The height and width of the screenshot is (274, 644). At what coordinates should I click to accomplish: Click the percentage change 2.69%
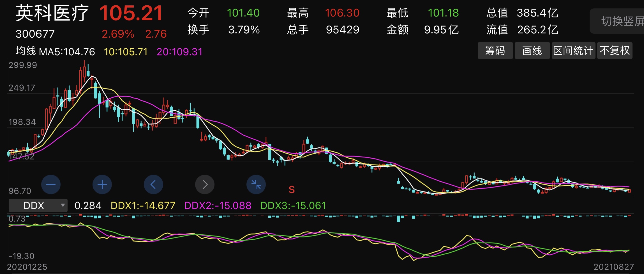click(118, 34)
